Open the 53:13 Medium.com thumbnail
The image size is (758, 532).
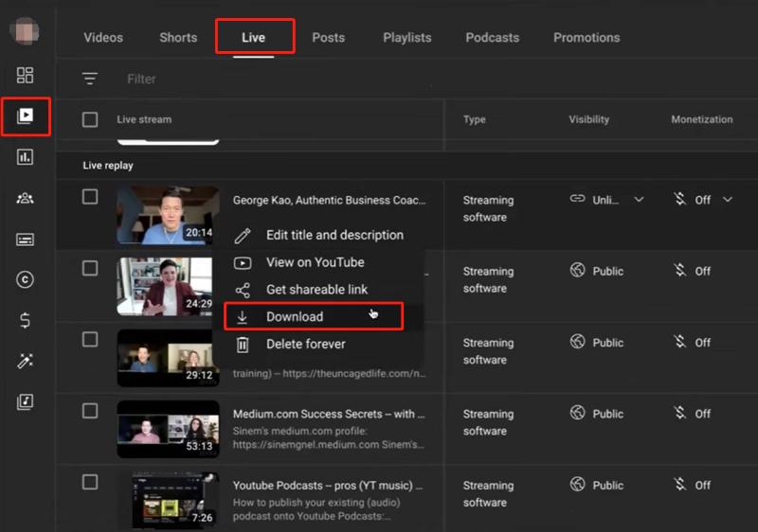pyautogui.click(x=168, y=429)
